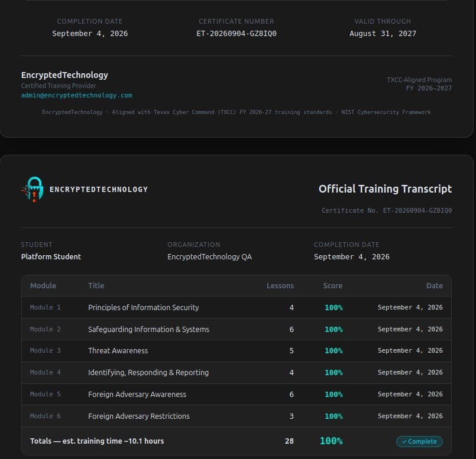476x459 pixels.
Task: Click the Lessons column header
Action: click(x=280, y=286)
